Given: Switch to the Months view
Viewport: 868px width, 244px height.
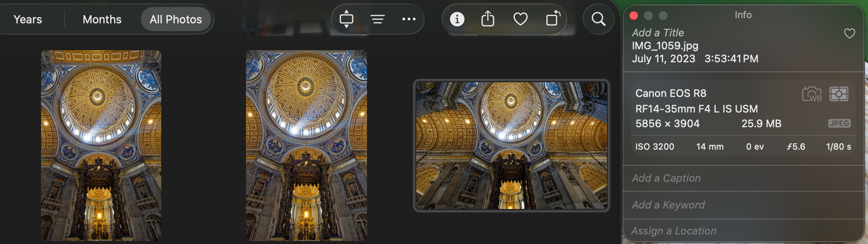Looking at the screenshot, I should [102, 19].
